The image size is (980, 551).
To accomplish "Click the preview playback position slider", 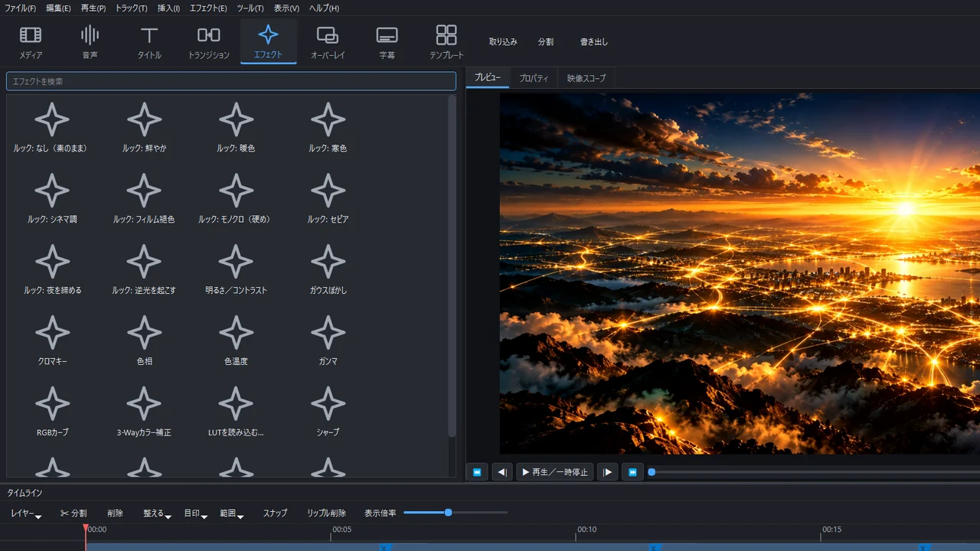I will coord(815,472).
